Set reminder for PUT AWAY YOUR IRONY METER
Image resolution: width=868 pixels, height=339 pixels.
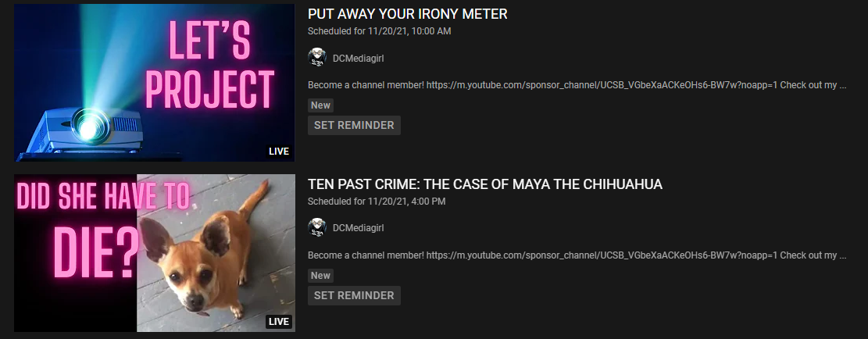(x=354, y=125)
